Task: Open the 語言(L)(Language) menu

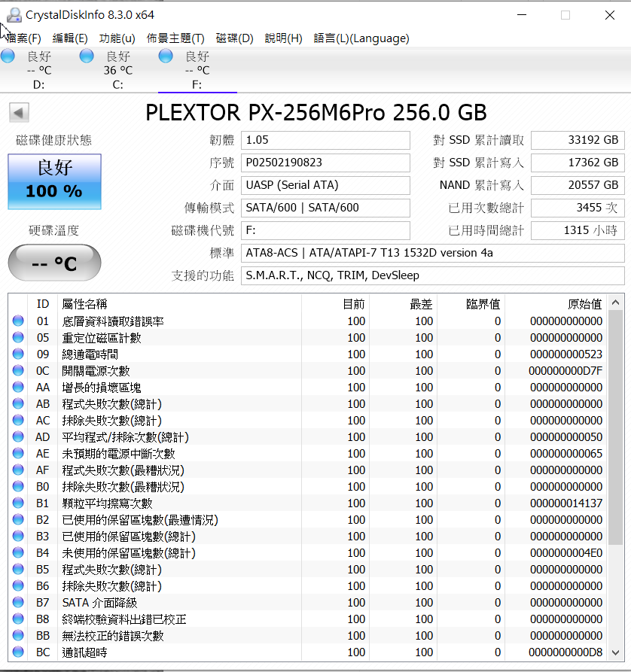Action: pos(361,38)
